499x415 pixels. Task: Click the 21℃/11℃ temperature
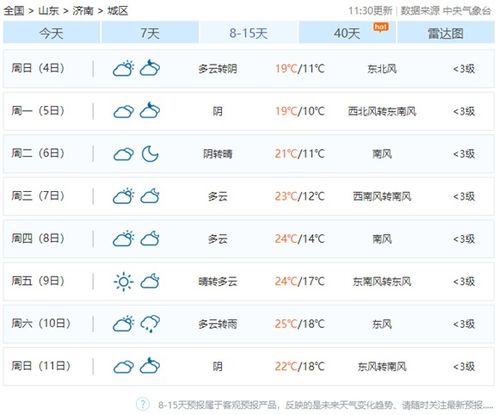[300, 154]
